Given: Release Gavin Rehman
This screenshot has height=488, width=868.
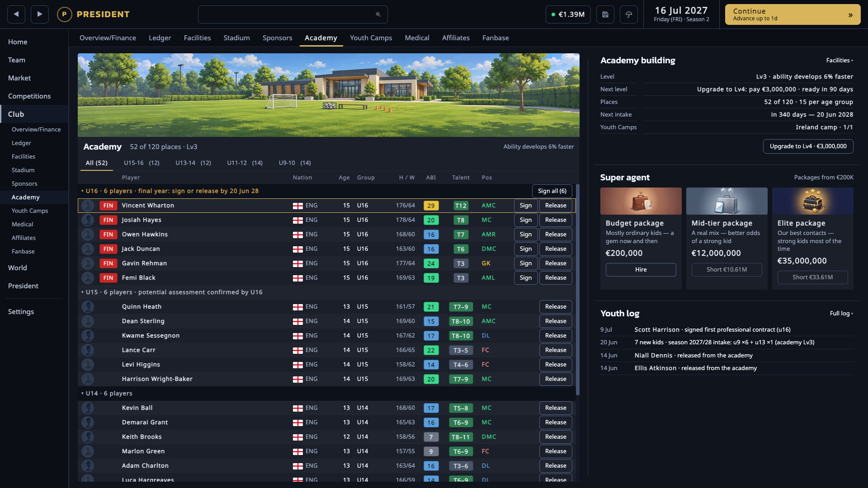Looking at the screenshot, I should tap(556, 263).
